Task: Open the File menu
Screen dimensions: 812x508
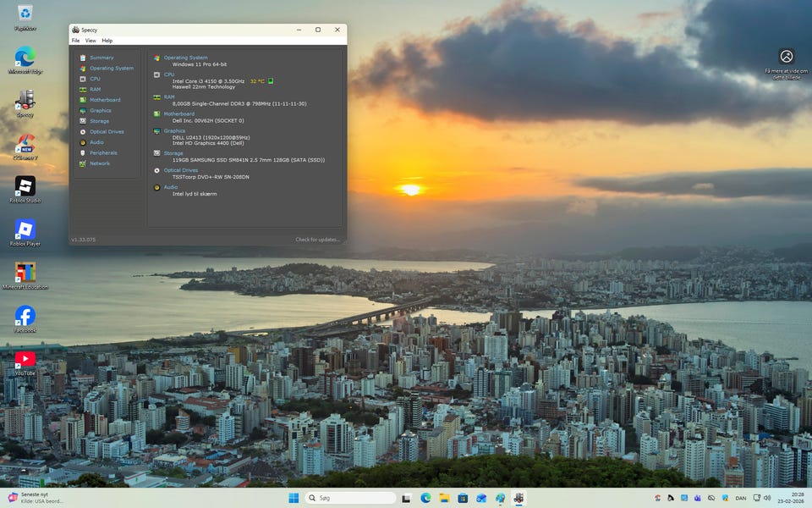Action: [75, 41]
